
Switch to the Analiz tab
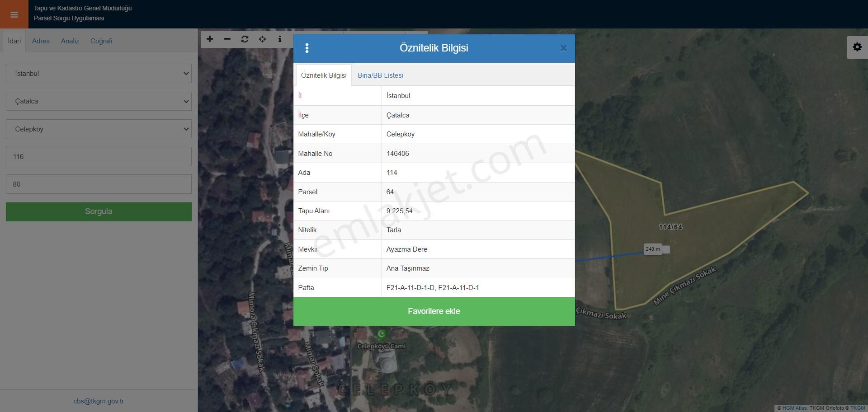tap(70, 41)
